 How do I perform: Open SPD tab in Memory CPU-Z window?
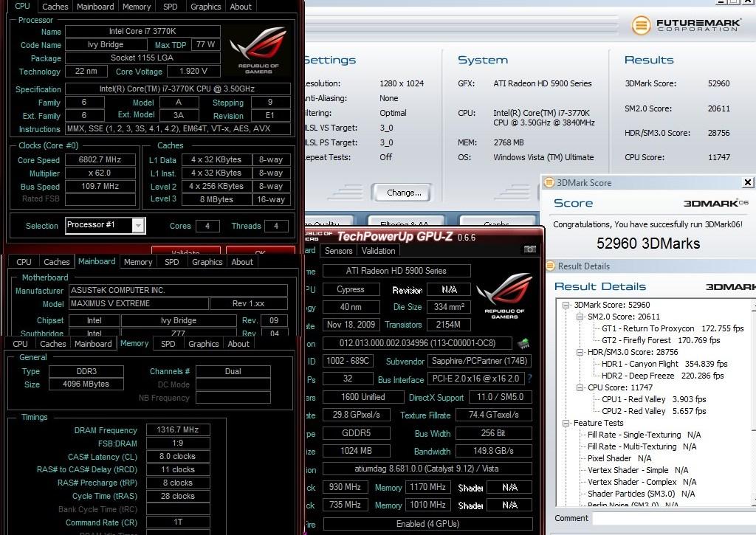[168, 344]
